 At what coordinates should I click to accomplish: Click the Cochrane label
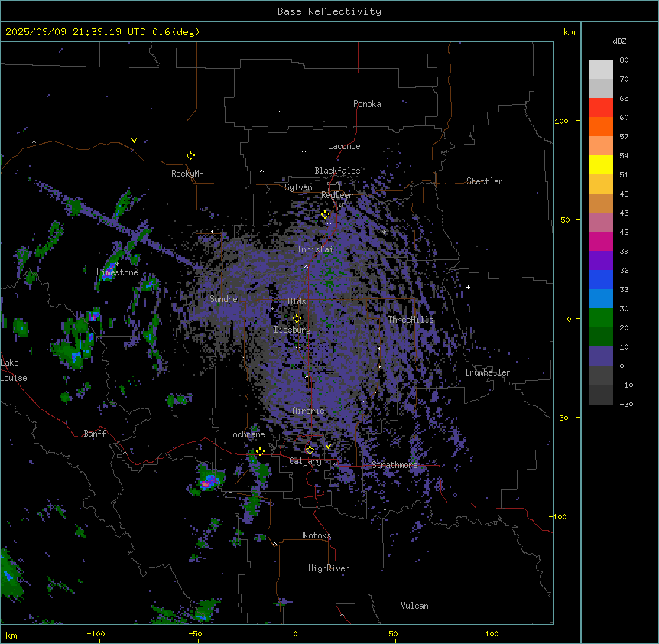[246, 434]
